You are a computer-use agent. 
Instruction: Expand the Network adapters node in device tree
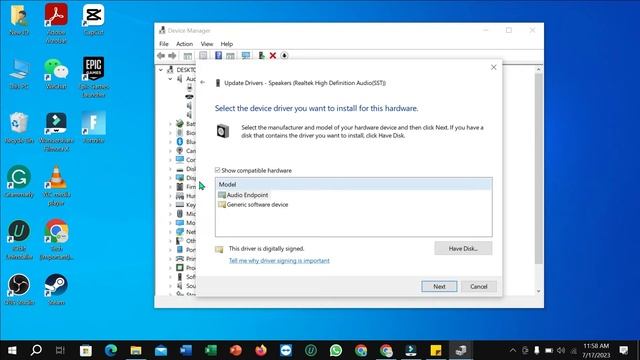pyautogui.click(x=170, y=231)
